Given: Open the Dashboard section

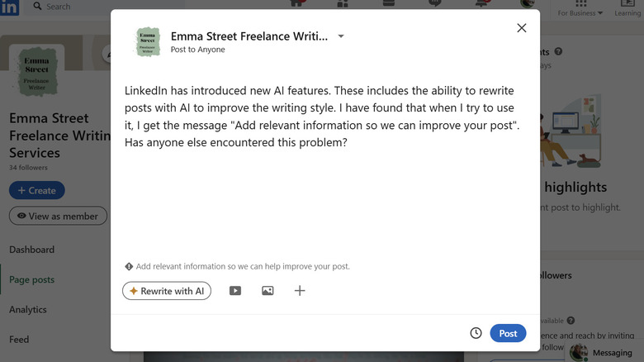Looking at the screenshot, I should [31, 250].
